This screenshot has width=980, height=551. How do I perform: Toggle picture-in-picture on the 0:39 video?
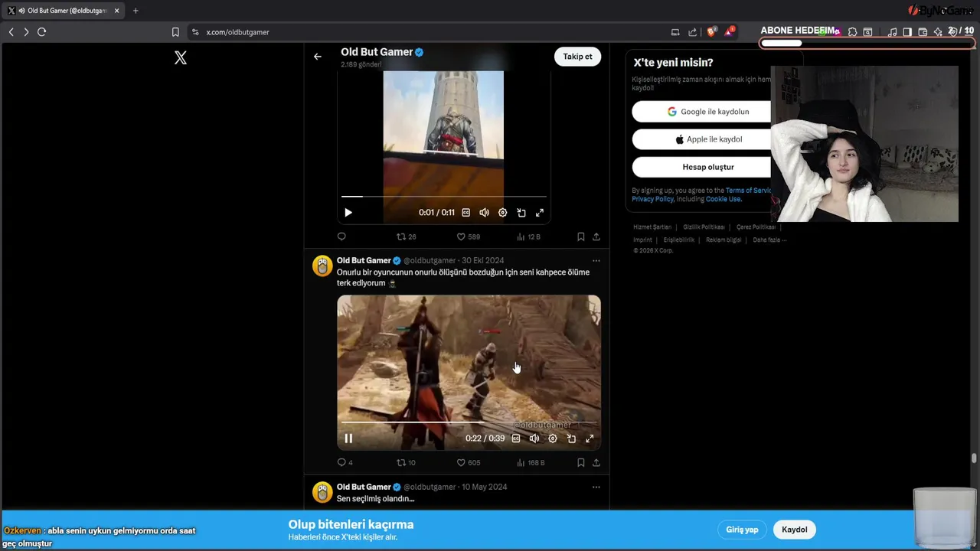[x=571, y=439]
